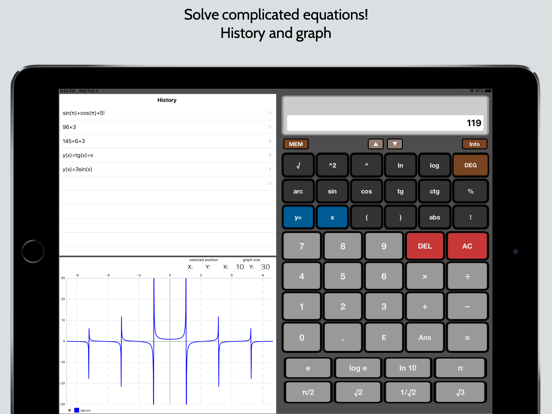Tap the percent key
This screenshot has height=414, width=552.
[x=470, y=191]
